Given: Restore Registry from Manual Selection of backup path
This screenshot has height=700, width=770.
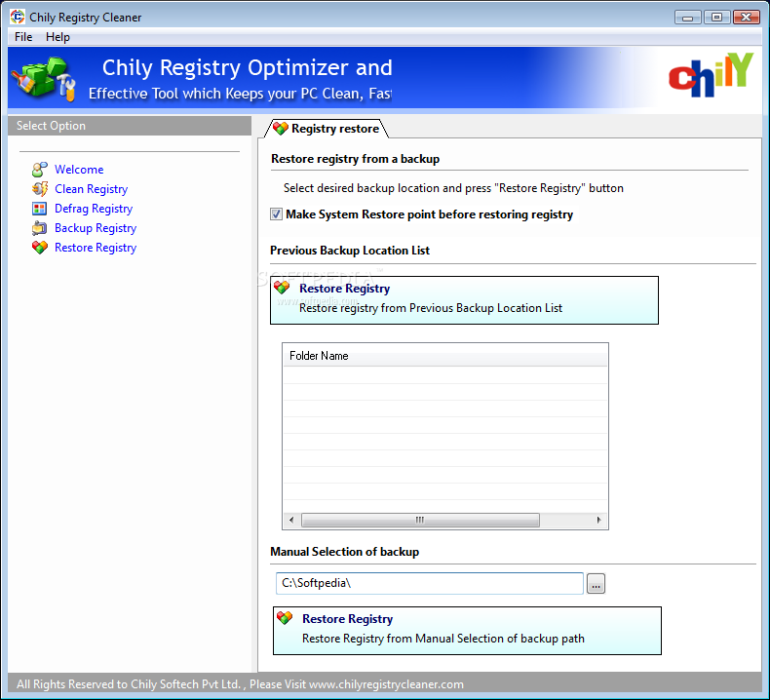Looking at the screenshot, I should point(467,631).
